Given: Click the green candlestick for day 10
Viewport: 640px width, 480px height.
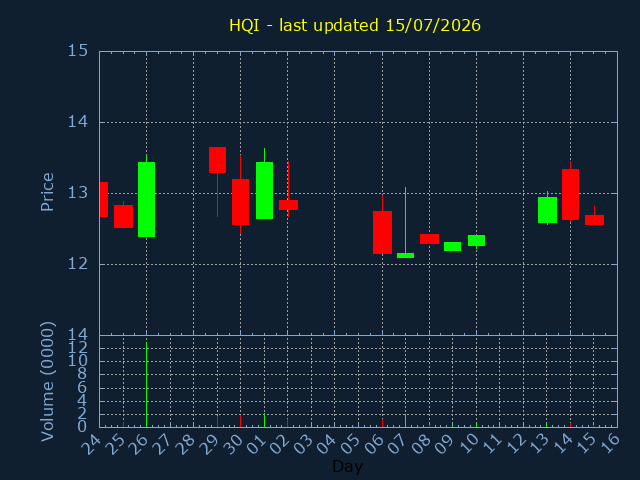Looking at the screenshot, I should [x=476, y=240].
